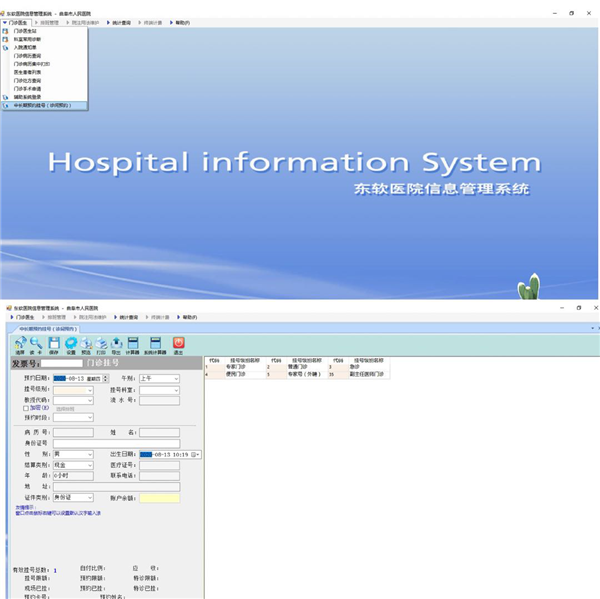Click the yellow 账户余额 balance field
The height and width of the screenshot is (599, 600).
(x=159, y=497)
